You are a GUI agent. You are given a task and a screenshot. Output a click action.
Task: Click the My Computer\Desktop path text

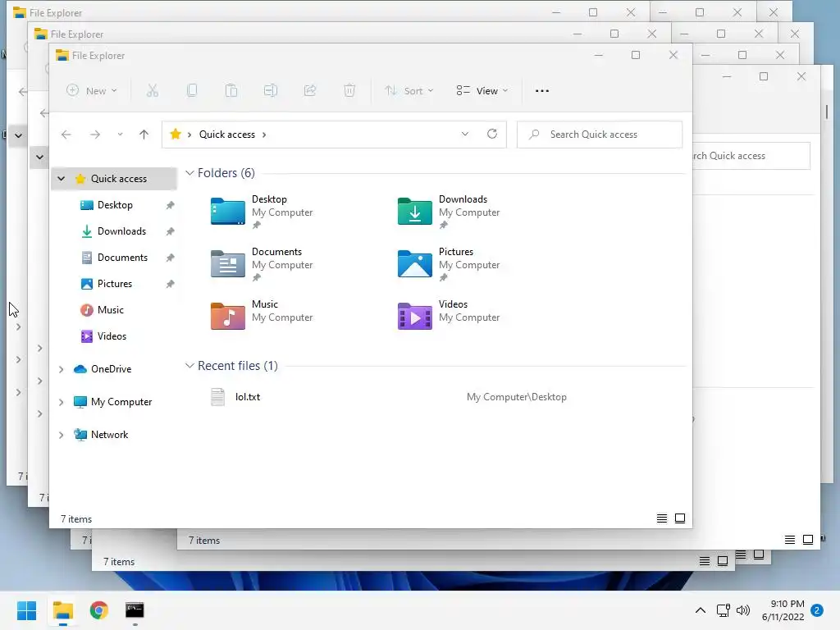[517, 397]
